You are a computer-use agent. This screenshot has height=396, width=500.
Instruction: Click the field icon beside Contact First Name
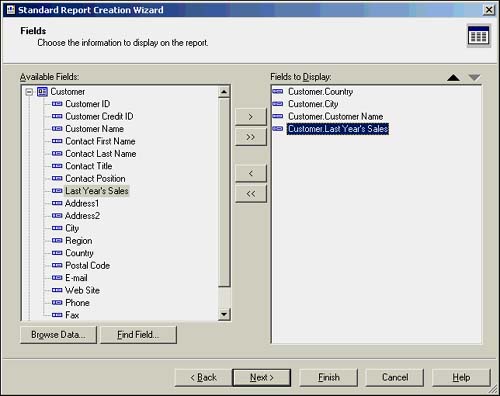coord(57,141)
